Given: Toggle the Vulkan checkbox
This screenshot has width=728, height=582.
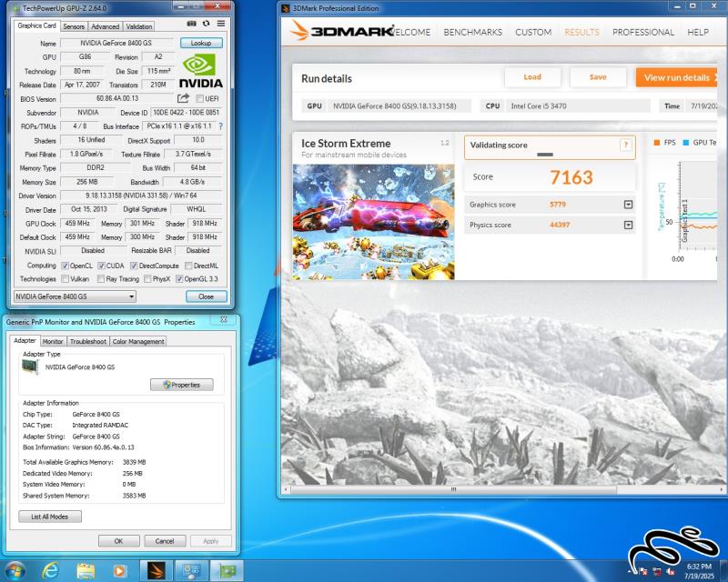Looking at the screenshot, I should [x=65, y=279].
